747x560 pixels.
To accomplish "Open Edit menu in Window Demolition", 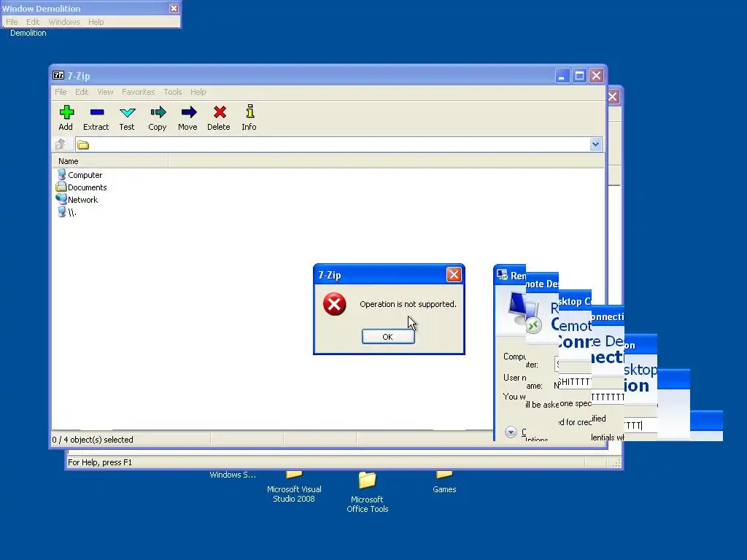I will (32, 22).
